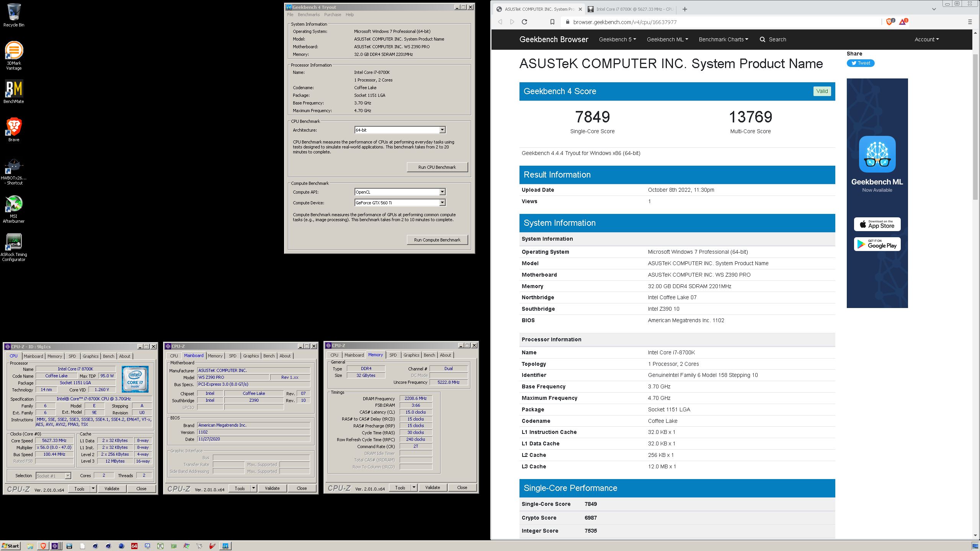Click the Tools dropdown arrow in the CPU-Z CPU window

coord(93,489)
